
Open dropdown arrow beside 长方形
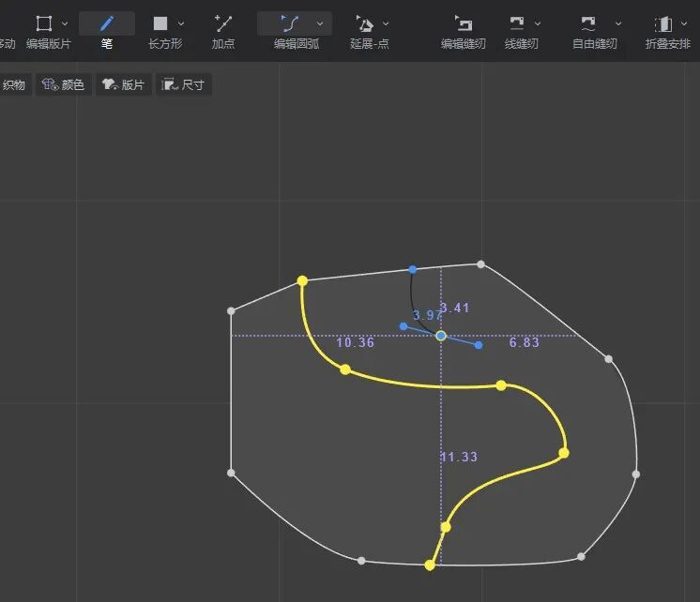pos(181,23)
